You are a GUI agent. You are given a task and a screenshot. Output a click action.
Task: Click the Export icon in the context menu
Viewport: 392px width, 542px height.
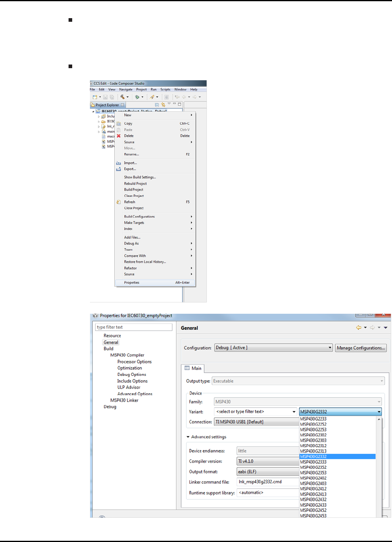(119, 169)
